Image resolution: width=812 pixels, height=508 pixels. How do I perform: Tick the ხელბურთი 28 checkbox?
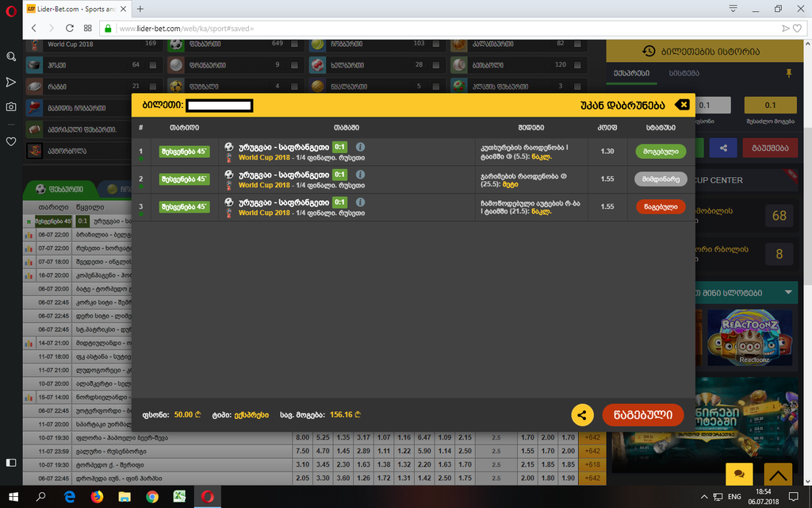(x=436, y=65)
